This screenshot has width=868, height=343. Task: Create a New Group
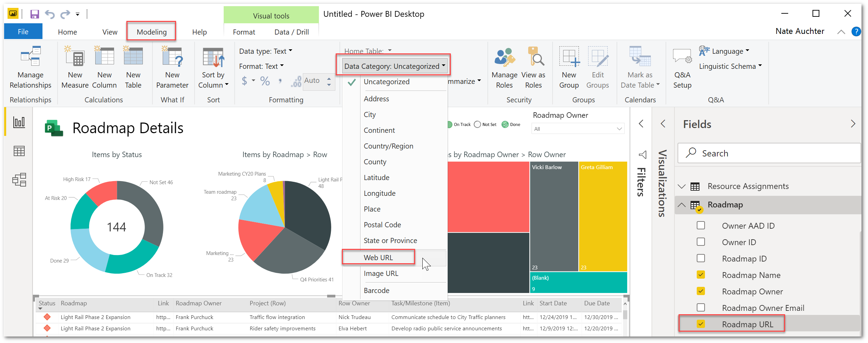pyautogui.click(x=569, y=67)
